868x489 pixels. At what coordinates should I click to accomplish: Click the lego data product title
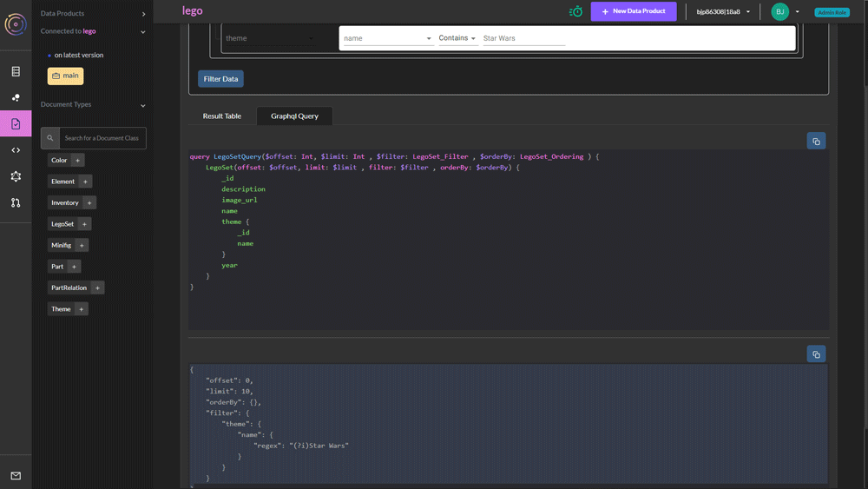pyautogui.click(x=192, y=10)
